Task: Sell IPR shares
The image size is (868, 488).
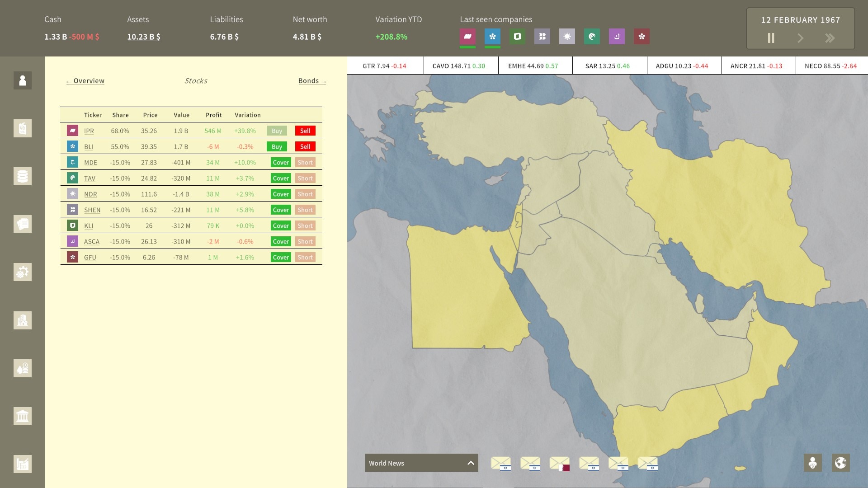Action: click(305, 131)
